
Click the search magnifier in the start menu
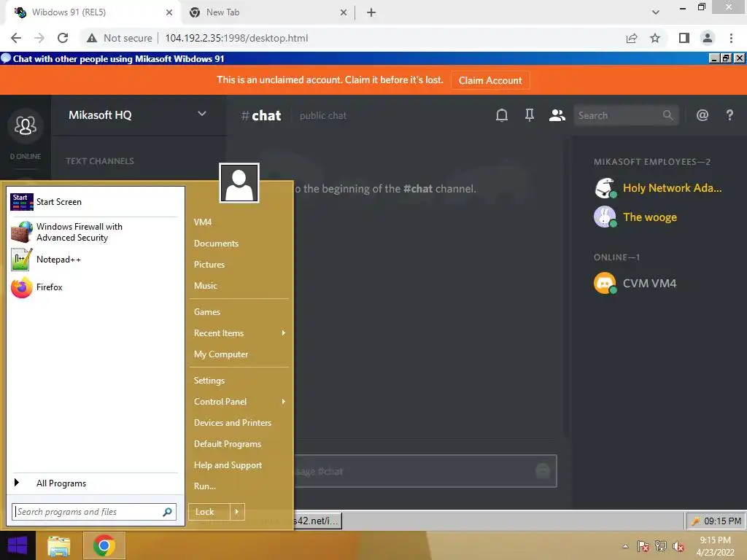click(167, 512)
